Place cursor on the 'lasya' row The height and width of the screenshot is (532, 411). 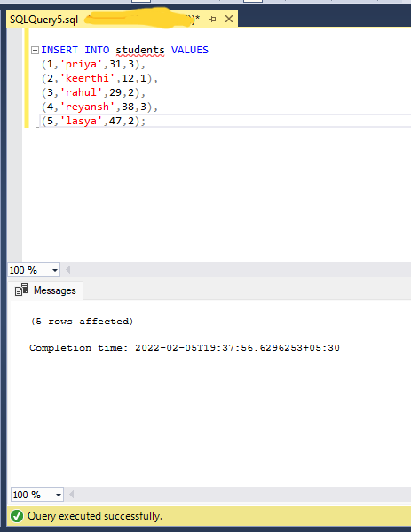pos(93,121)
